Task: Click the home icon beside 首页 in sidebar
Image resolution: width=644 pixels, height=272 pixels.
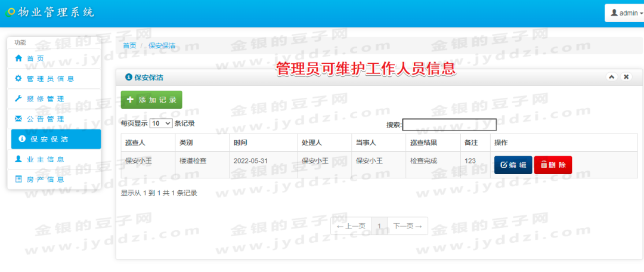Action: (x=18, y=58)
